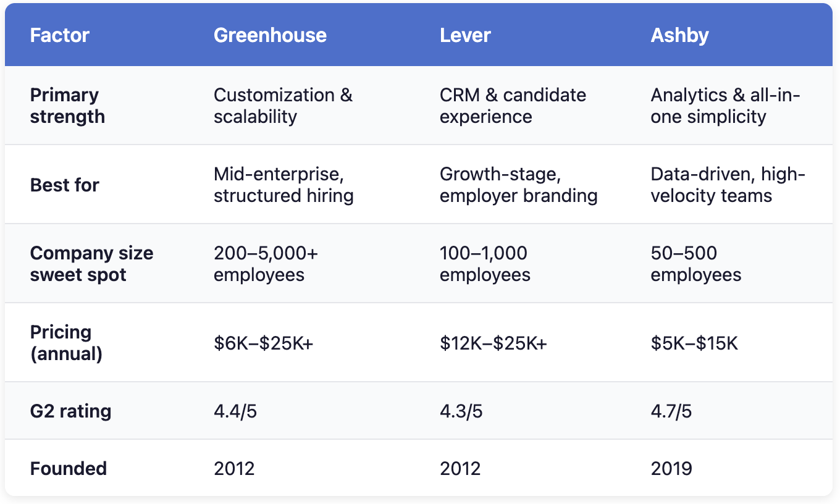Viewport: 840px width, 504px height.
Task: Click Ashby's 2019 founded year
Action: tap(671, 468)
